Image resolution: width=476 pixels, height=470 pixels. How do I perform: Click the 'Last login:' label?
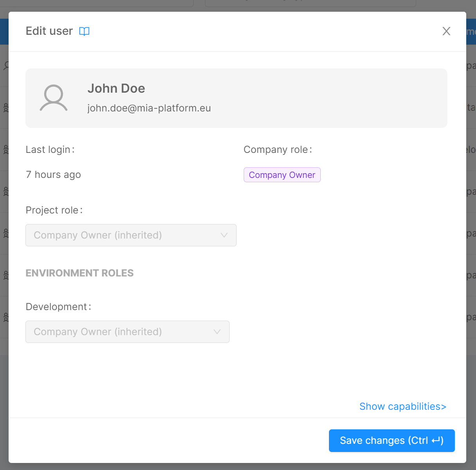tap(50, 150)
